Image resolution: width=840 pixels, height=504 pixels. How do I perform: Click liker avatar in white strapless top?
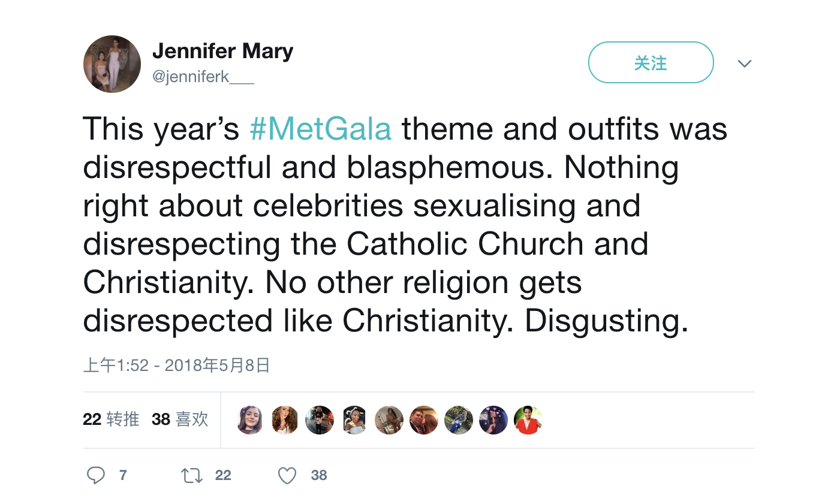354,420
